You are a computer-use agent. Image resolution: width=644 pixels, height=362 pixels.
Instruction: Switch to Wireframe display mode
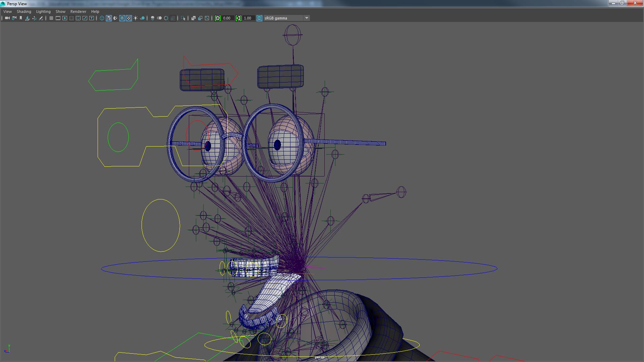(x=102, y=18)
